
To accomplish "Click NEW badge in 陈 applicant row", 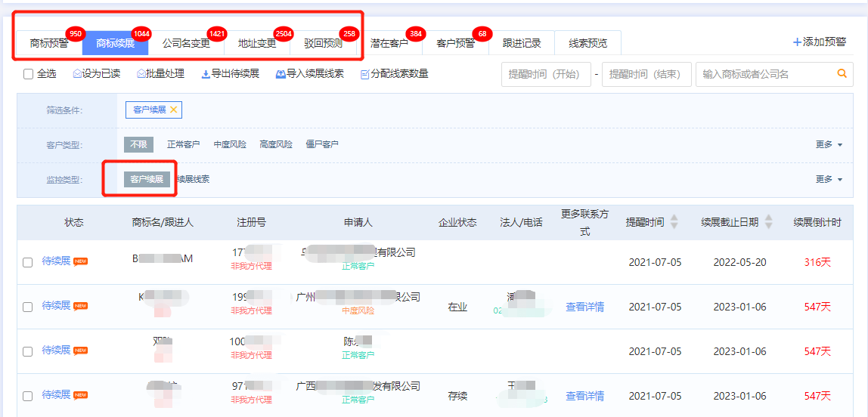I will [81, 351].
